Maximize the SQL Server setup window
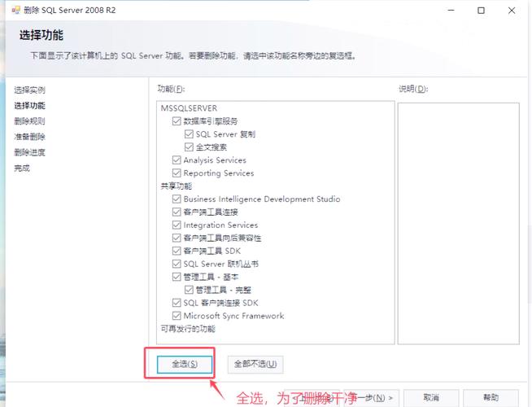The width and height of the screenshot is (532, 407). [481, 11]
